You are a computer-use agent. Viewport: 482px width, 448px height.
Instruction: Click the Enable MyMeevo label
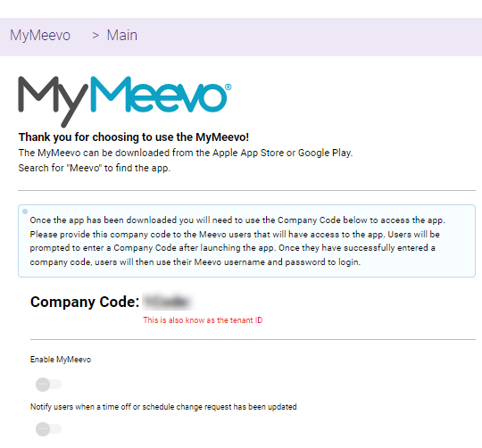pos(61,360)
